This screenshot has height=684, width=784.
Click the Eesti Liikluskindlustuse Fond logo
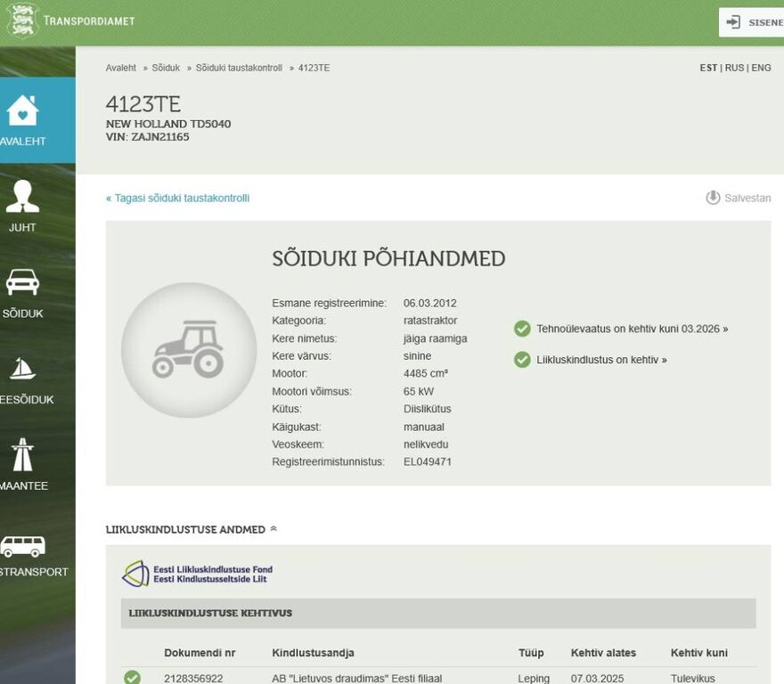[198, 574]
